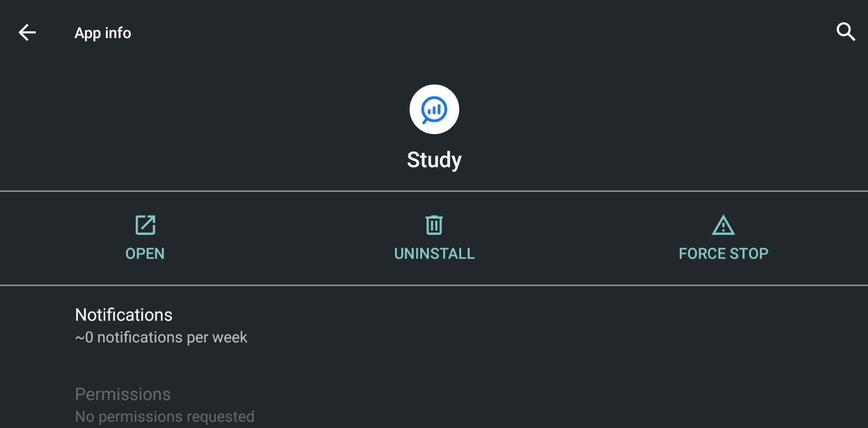
Task: Tap the Notifications heading
Action: pos(123,315)
